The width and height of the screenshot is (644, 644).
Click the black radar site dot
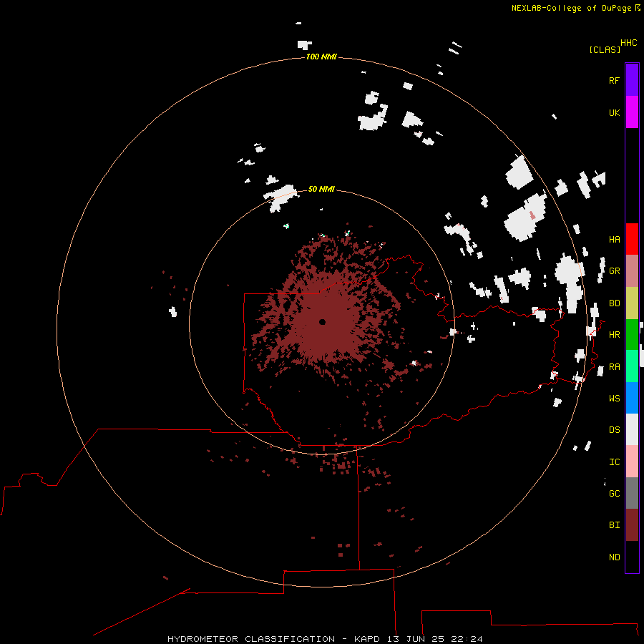point(322,322)
